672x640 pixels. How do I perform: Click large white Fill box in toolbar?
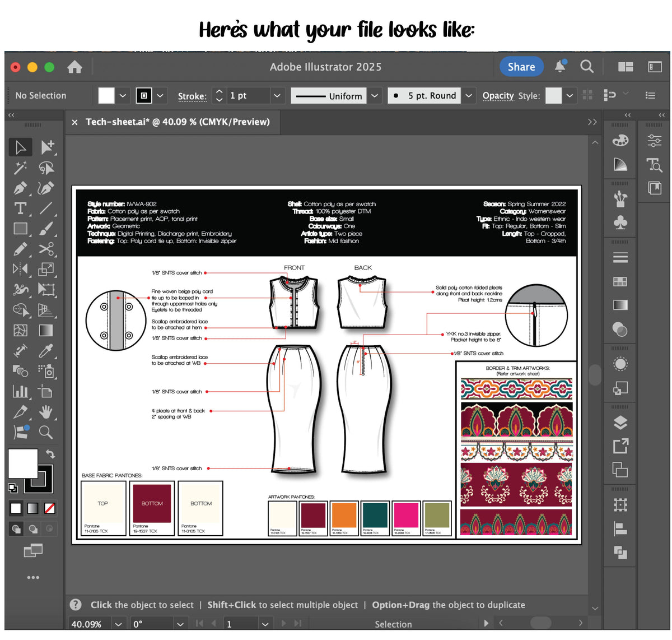tap(22, 463)
